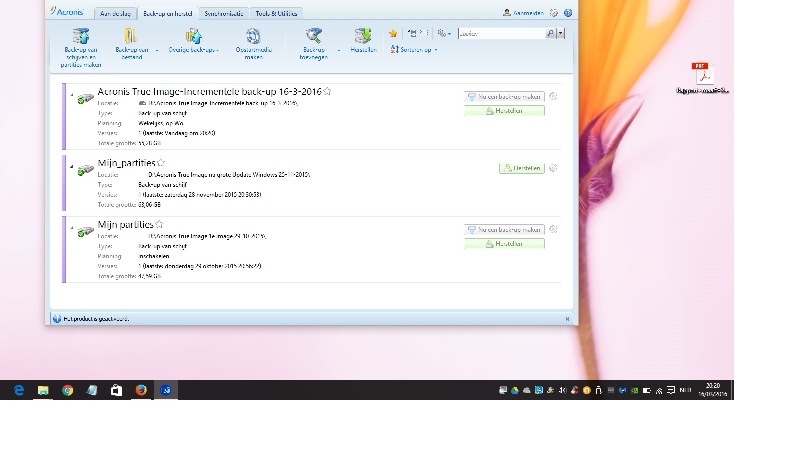
Task: Click Herstellen button for Mijn_partities backup
Action: point(521,168)
